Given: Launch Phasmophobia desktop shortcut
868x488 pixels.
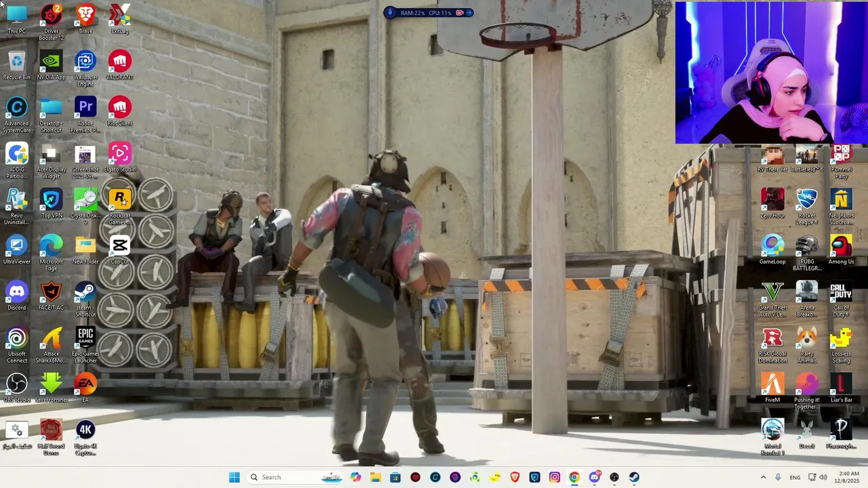Looking at the screenshot, I should (x=841, y=434).
